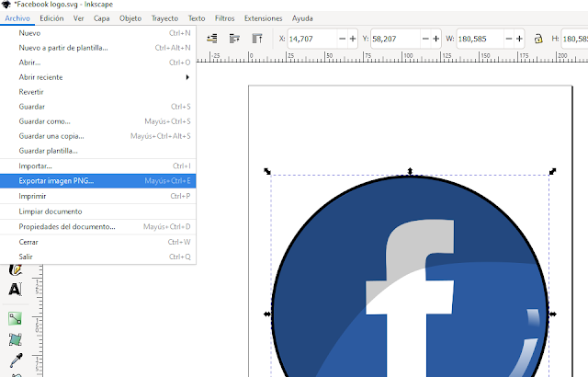
Task: Select the Mesh gradient tool
Action: coord(16,339)
